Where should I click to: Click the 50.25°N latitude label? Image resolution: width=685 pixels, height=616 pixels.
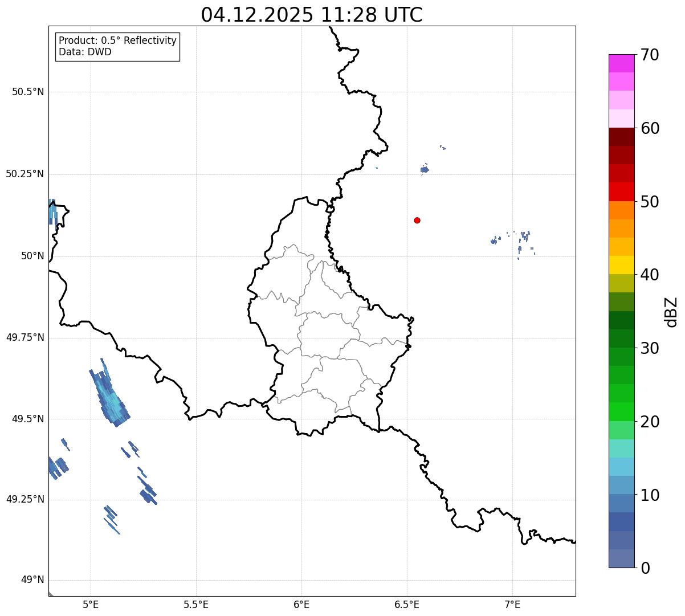(x=25, y=174)
